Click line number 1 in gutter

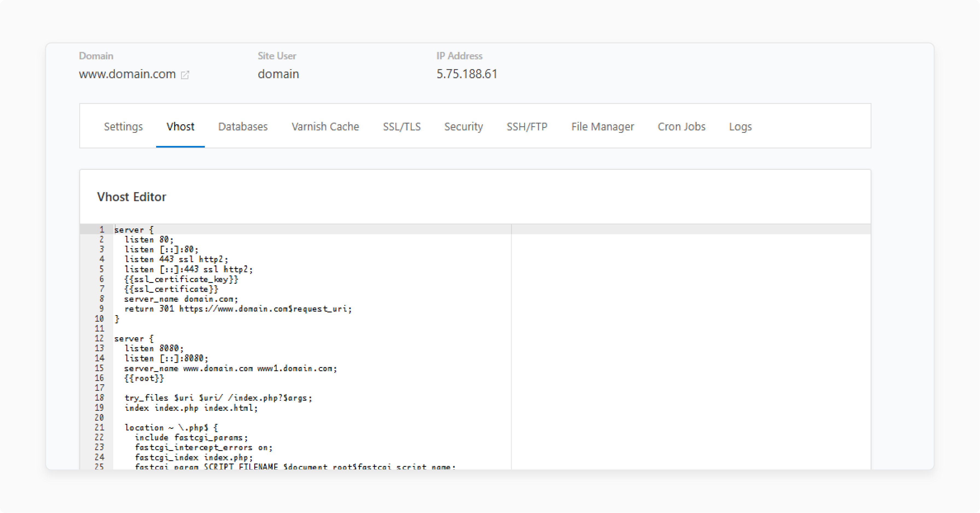(102, 229)
